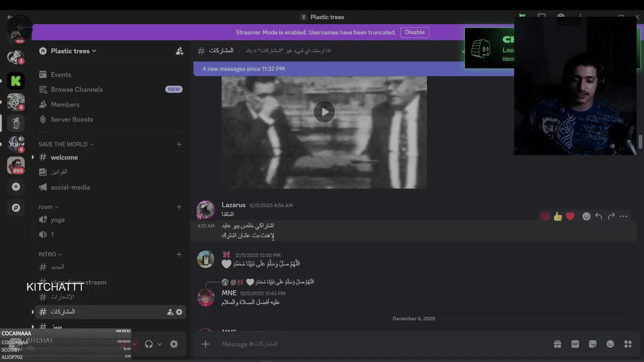This screenshot has width=644, height=362.
Task: Open Explore Discoverable Servers compass icon
Action: tap(16, 208)
